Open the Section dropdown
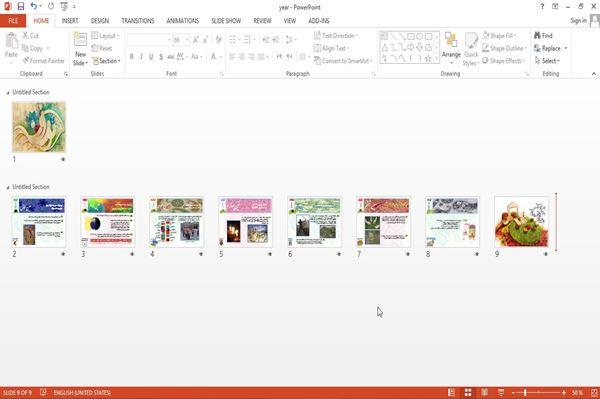Screen dimensions: 600x399 pos(106,61)
